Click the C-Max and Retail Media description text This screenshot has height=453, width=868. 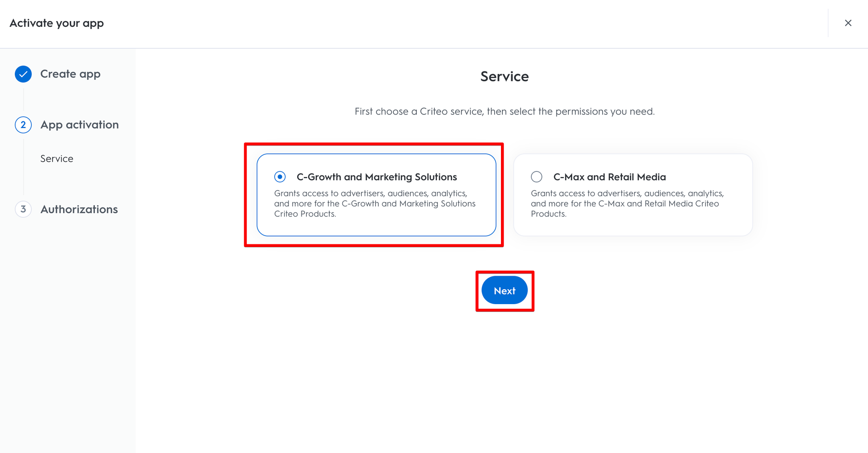click(x=627, y=204)
